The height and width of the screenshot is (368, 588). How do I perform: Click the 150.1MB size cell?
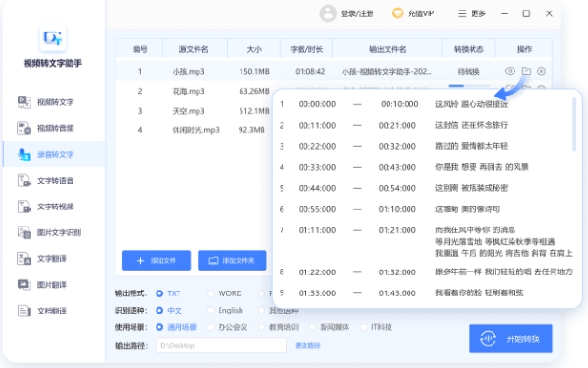click(x=255, y=71)
